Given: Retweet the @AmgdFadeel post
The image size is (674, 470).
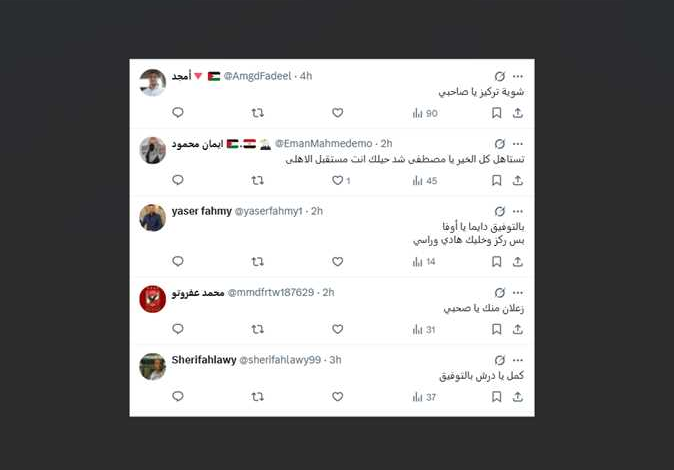Looking at the screenshot, I should coord(257,113).
